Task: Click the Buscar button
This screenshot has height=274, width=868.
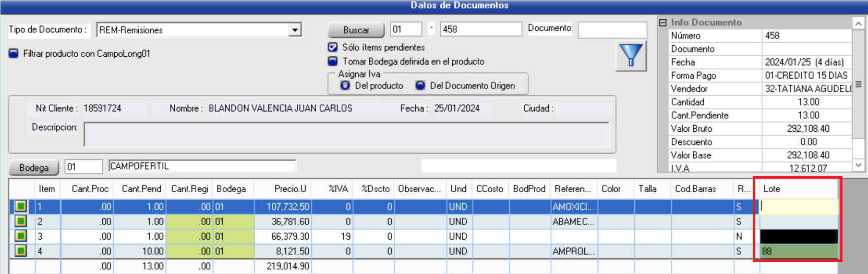Action: coord(356,30)
